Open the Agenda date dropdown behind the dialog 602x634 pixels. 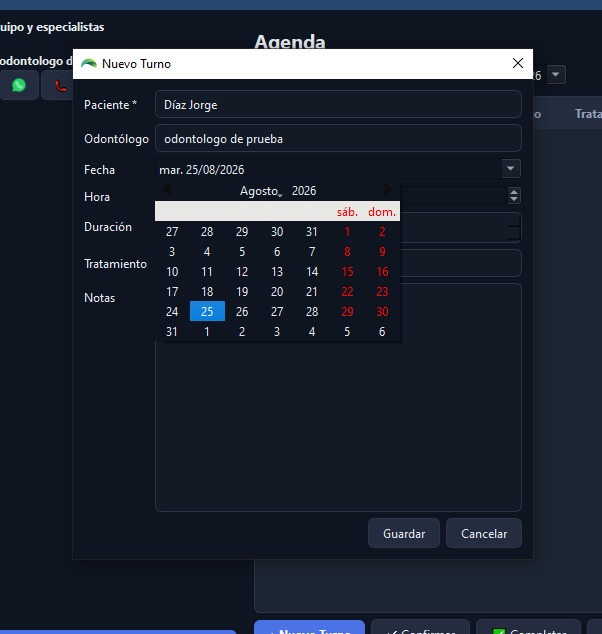(556, 74)
